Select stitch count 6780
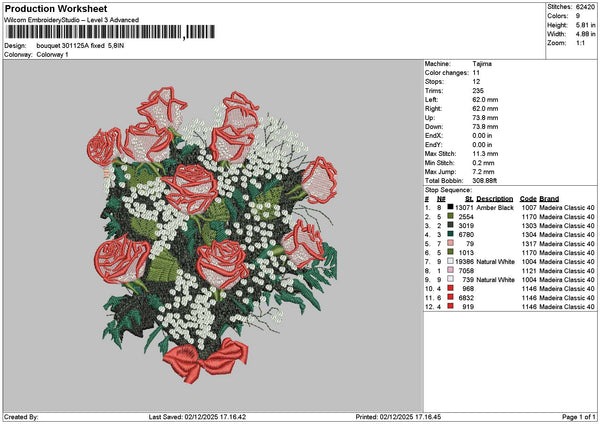Image resolution: width=600 pixels, height=424 pixels. coord(466,235)
